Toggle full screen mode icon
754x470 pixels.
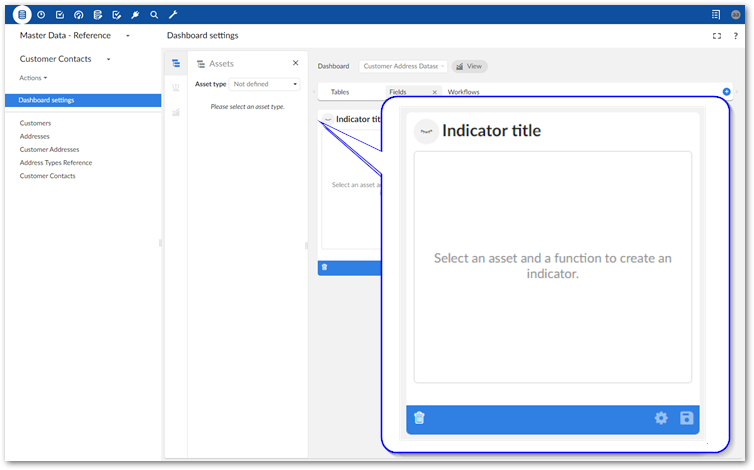click(x=717, y=36)
